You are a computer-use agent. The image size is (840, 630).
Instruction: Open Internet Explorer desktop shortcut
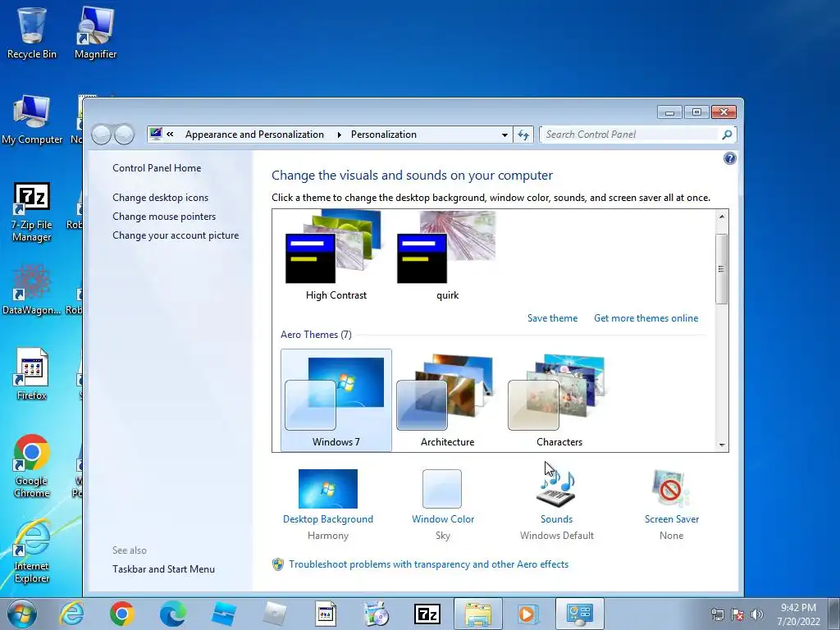click(32, 552)
